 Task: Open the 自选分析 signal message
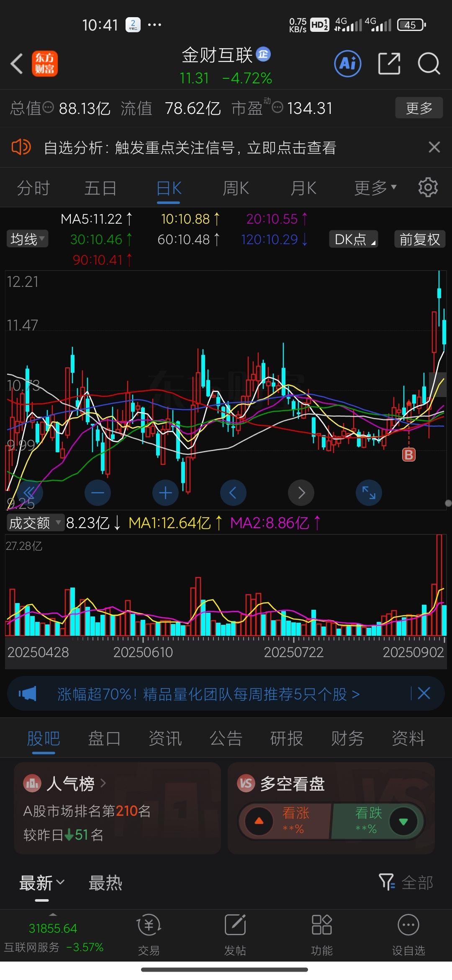(190, 147)
